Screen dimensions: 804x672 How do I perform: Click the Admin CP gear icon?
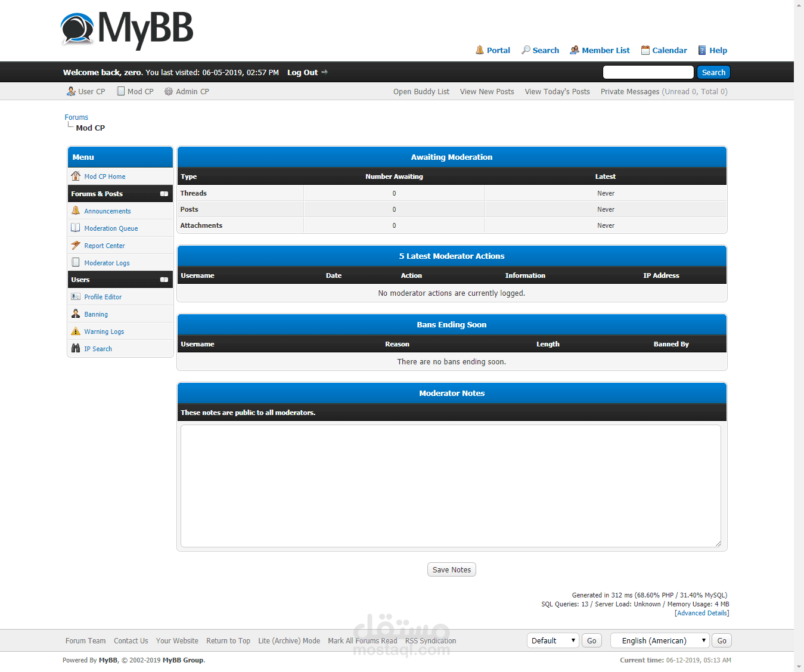[169, 91]
